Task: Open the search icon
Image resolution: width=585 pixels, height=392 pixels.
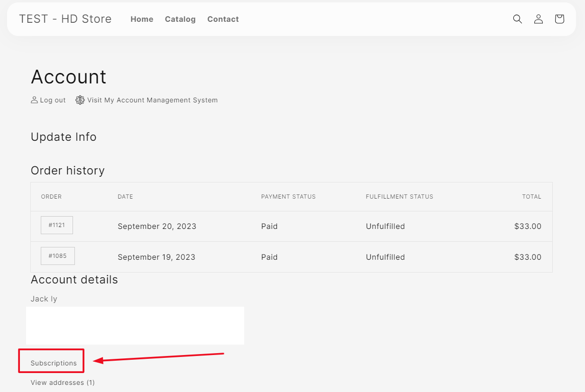Action: [517, 19]
